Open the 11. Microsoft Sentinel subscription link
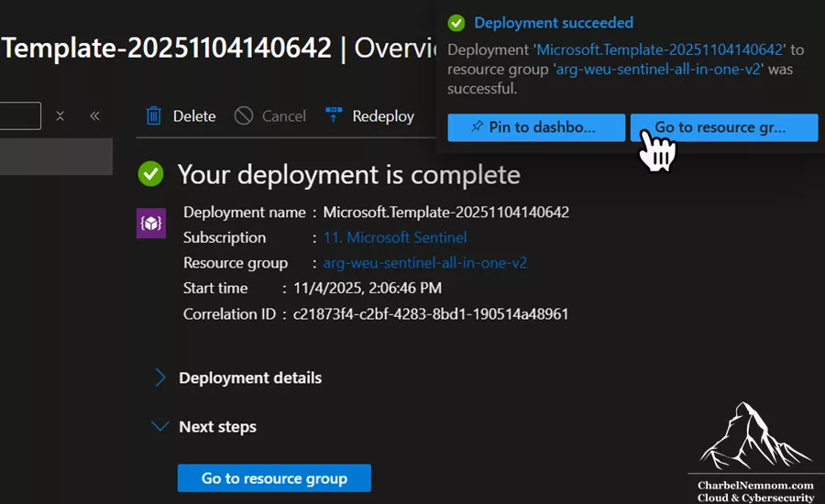Screen dimensions: 825x504 coord(395,237)
